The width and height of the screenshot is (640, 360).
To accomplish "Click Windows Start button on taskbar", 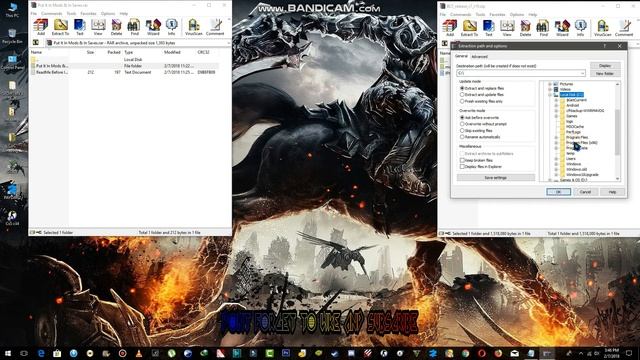I will tap(8, 353).
